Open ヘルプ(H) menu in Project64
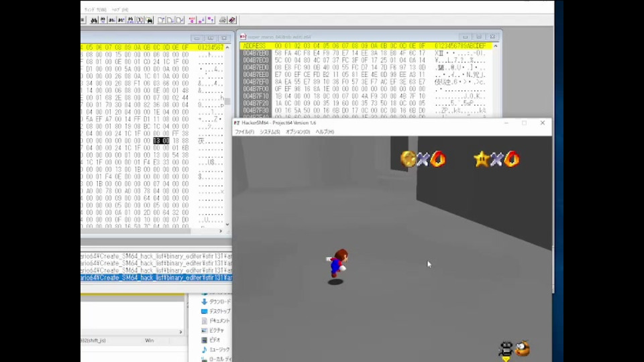This screenshot has height=362, width=644. [325, 132]
